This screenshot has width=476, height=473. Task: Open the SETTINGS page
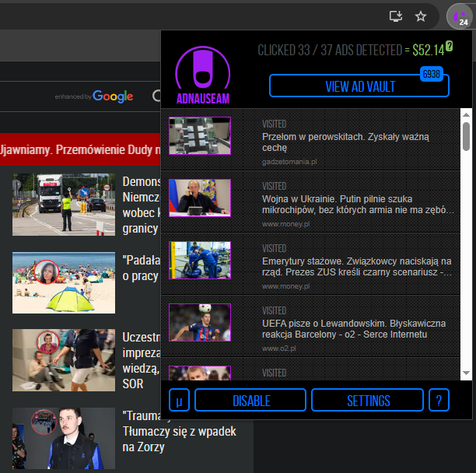[368, 401]
